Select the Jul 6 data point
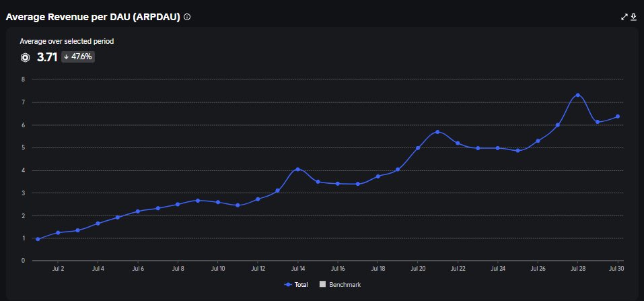 pos(137,211)
